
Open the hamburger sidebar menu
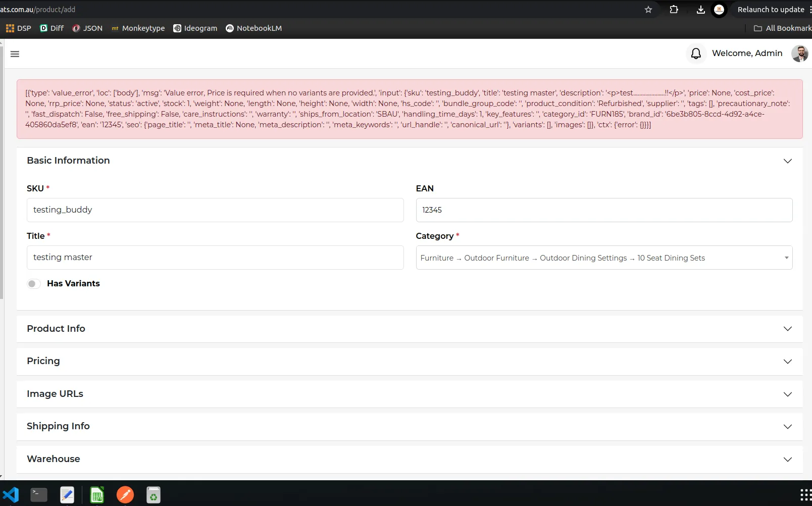(x=15, y=54)
